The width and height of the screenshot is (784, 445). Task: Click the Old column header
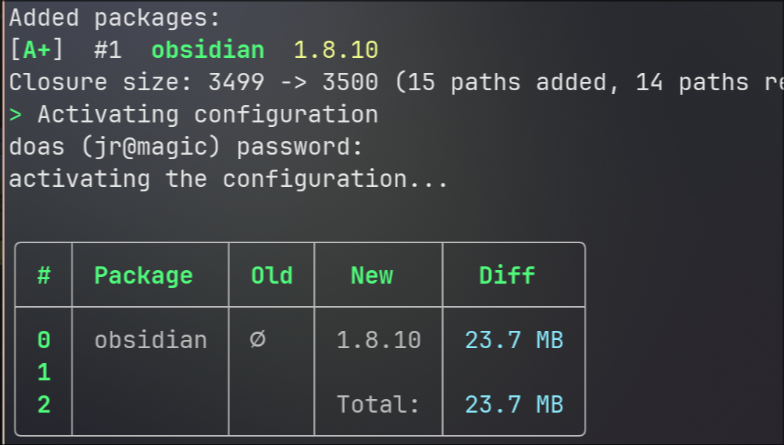272,276
